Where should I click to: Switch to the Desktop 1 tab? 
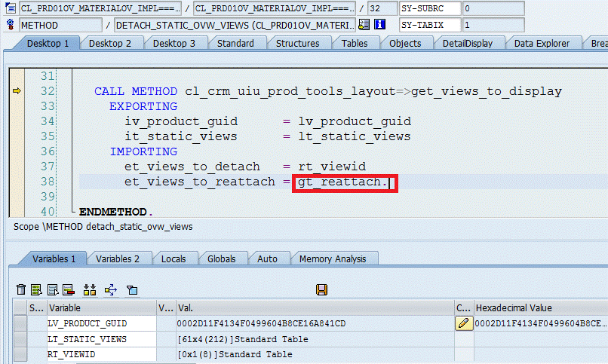(x=48, y=44)
